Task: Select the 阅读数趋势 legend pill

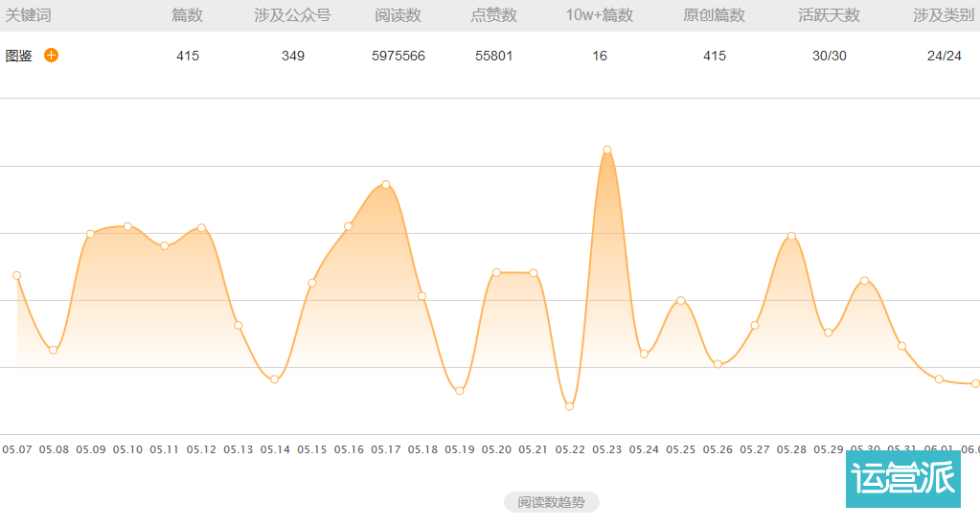Action: [x=551, y=502]
